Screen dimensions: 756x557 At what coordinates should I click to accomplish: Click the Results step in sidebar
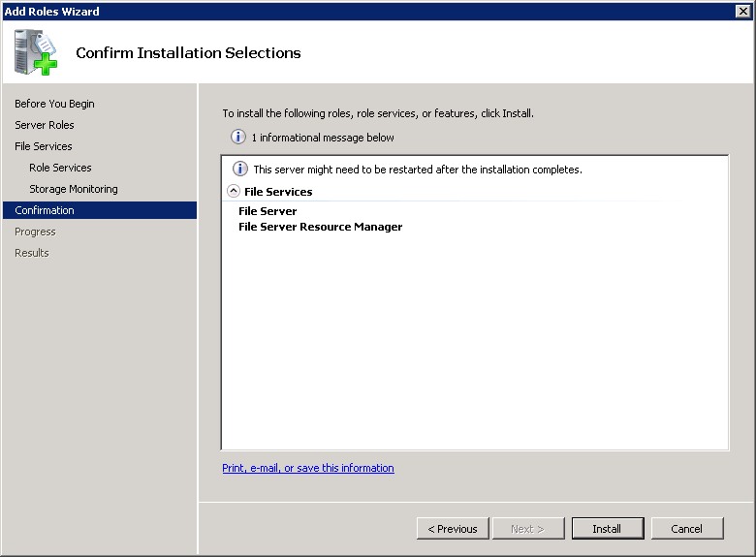click(32, 253)
